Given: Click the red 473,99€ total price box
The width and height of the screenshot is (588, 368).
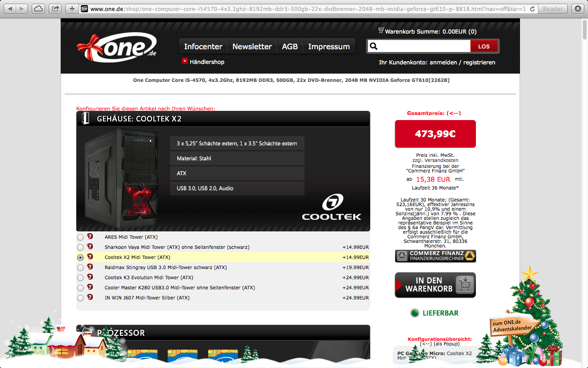Looking at the screenshot, I should 435,134.
